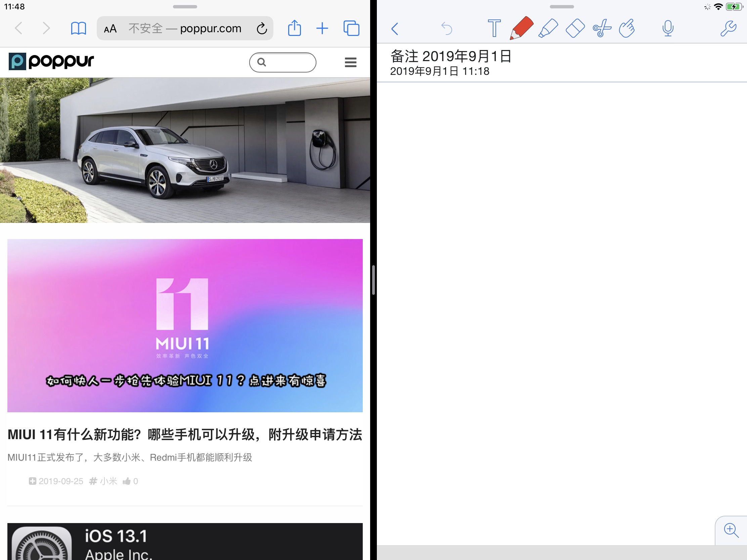Tap the zoom magnifier button
Viewport: 747px width, 560px height.
[731, 530]
